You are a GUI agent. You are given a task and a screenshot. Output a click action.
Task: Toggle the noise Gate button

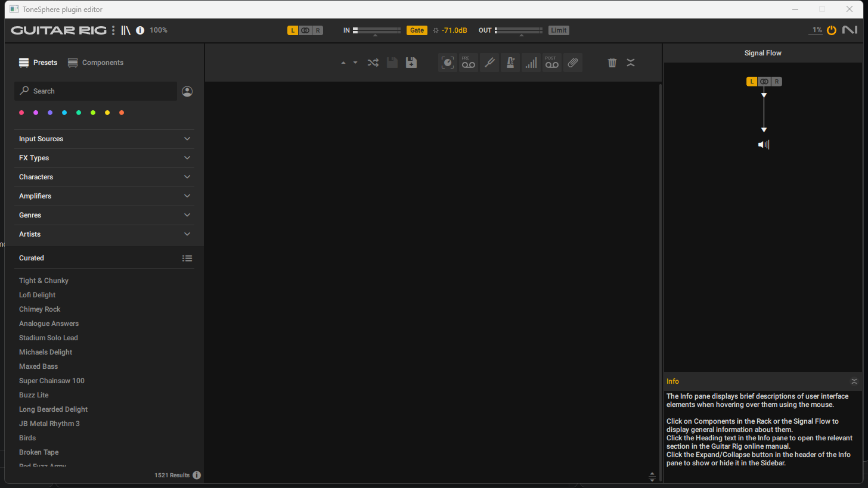click(x=417, y=30)
